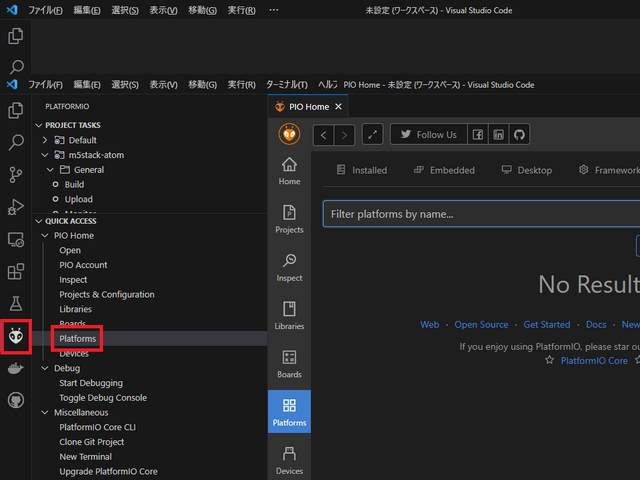Go to Inspect in PIO Home sidebar
This screenshot has width=640, height=480.
[x=289, y=268]
